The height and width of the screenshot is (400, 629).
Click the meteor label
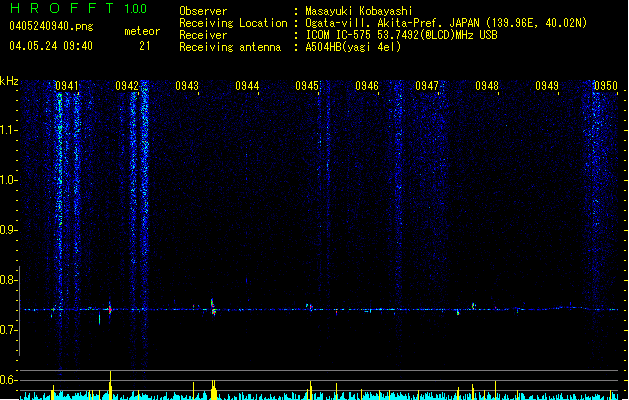pyautogui.click(x=142, y=31)
